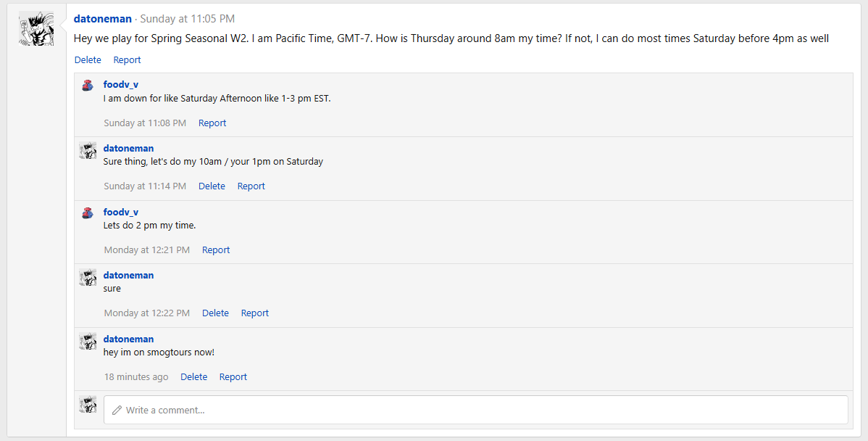Click datoneman's avatar beside '10am / your 1pm' comment

[x=88, y=150]
